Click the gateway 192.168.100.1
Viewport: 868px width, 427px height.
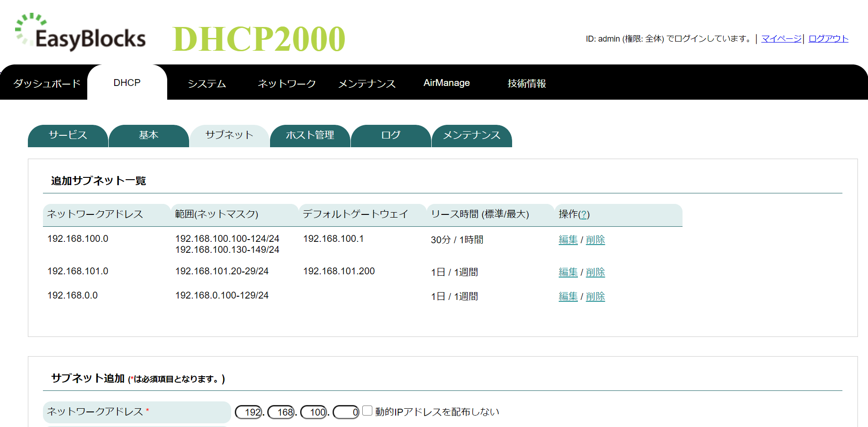333,239
